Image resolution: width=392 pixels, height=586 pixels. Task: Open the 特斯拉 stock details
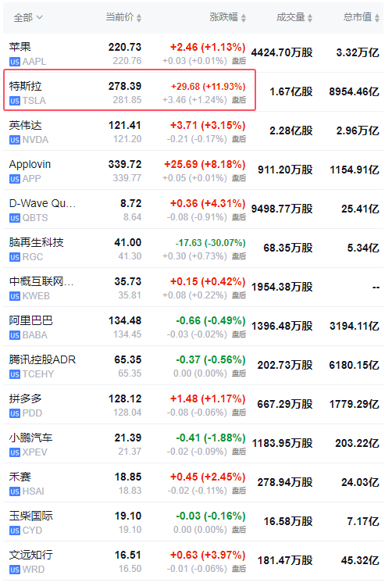(130, 90)
